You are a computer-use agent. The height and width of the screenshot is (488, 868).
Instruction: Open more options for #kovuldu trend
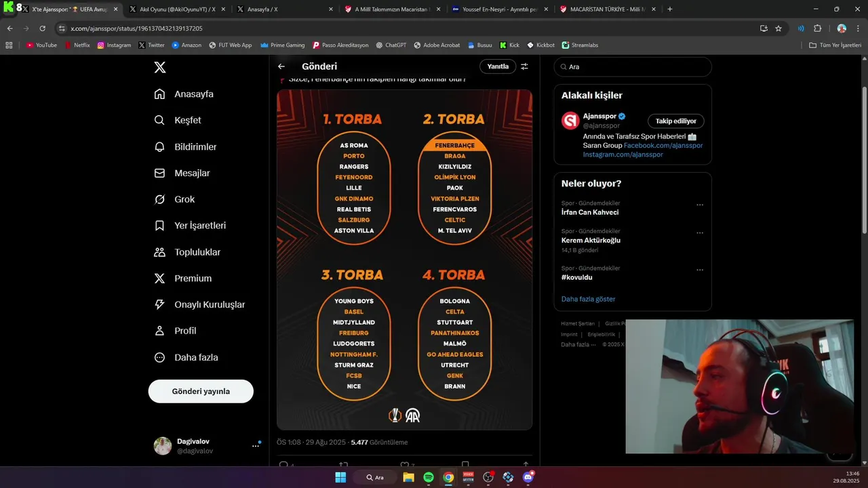[700, 270]
